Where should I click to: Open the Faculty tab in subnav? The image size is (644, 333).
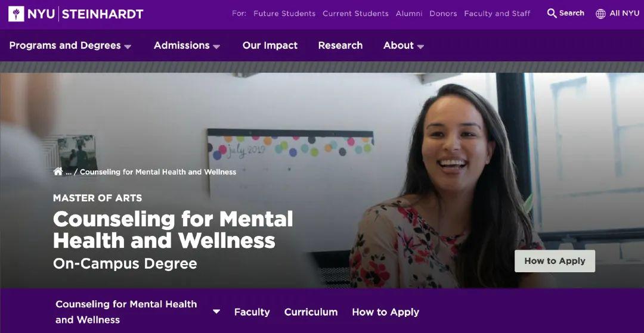(x=252, y=312)
